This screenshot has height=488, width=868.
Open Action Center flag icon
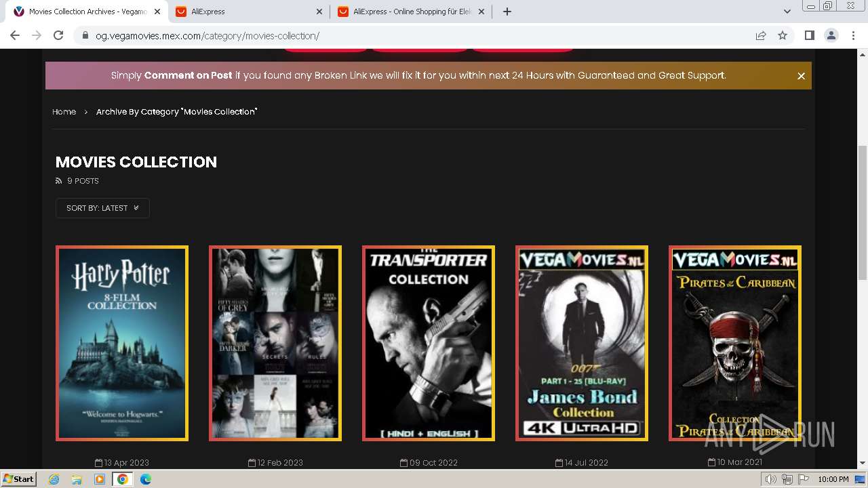(x=802, y=479)
